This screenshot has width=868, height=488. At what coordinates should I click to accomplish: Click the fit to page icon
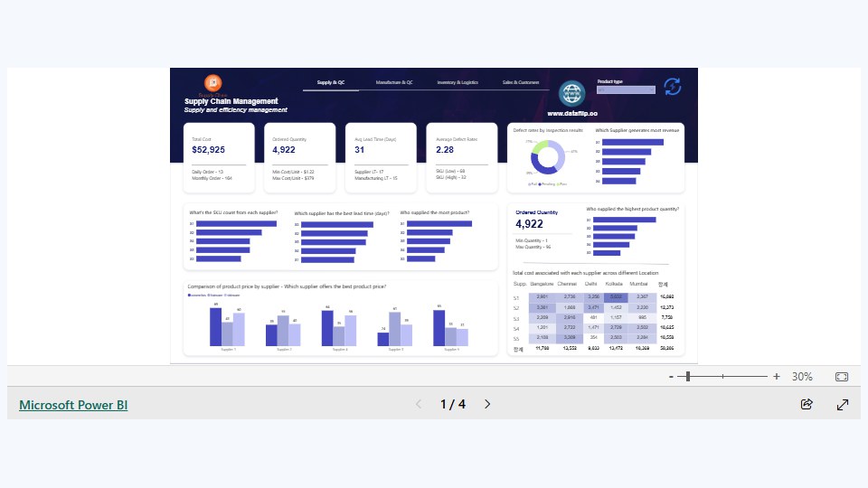(x=842, y=377)
